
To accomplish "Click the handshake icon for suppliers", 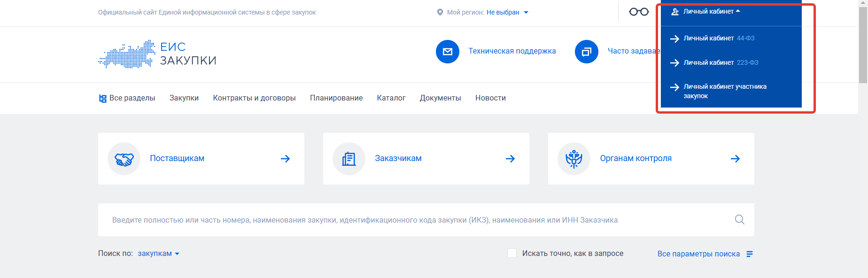I will 124,159.
